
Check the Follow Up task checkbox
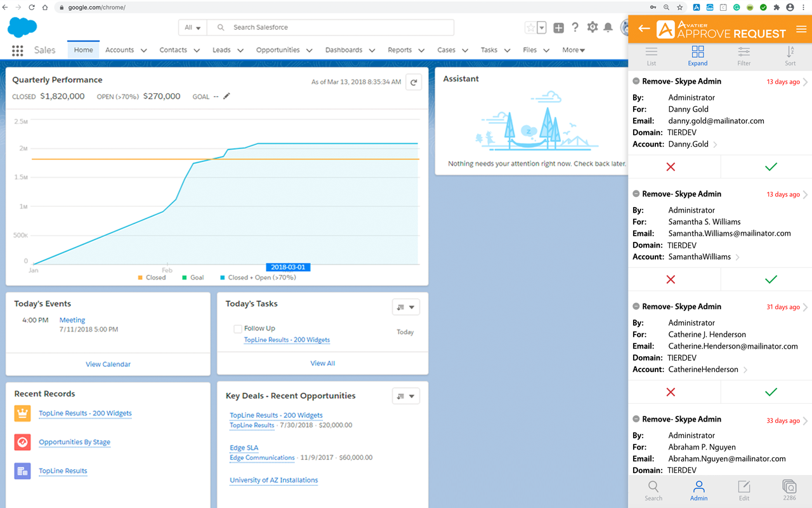[238, 329]
